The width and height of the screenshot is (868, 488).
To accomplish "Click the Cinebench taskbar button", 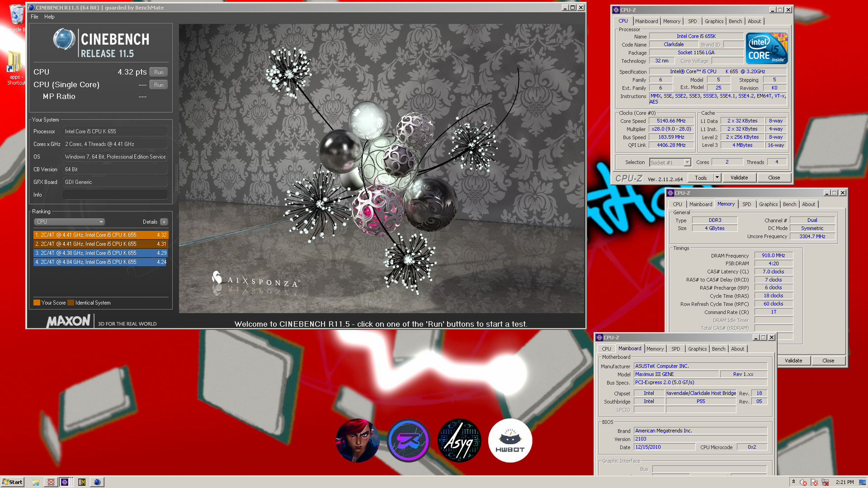I will (97, 482).
